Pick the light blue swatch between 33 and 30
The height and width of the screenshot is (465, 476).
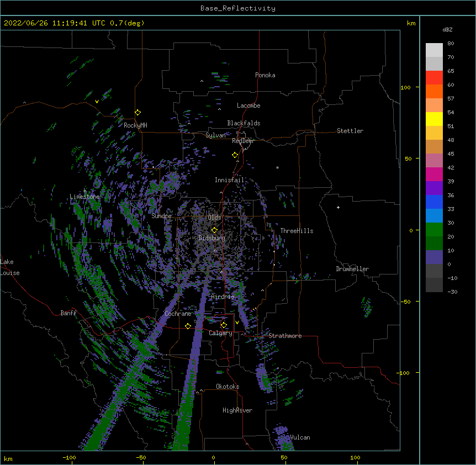tap(434, 216)
